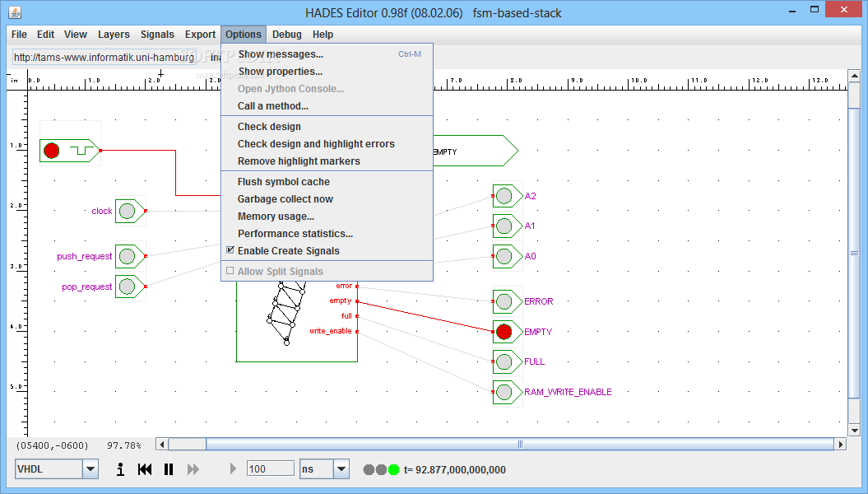
Task: Click vertical scrollbar down arrow
Action: coord(854,431)
